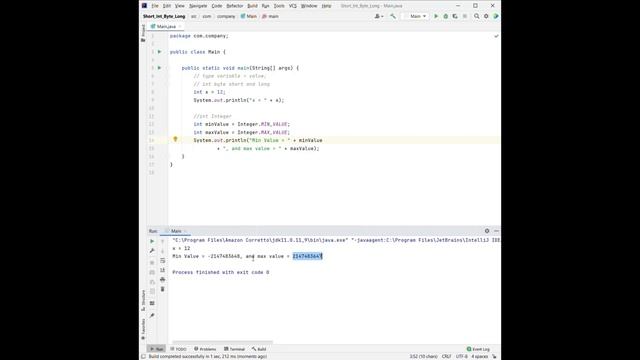The image size is (640, 360).
Task: Close the Main.java editor tab
Action: pyautogui.click(x=180, y=27)
